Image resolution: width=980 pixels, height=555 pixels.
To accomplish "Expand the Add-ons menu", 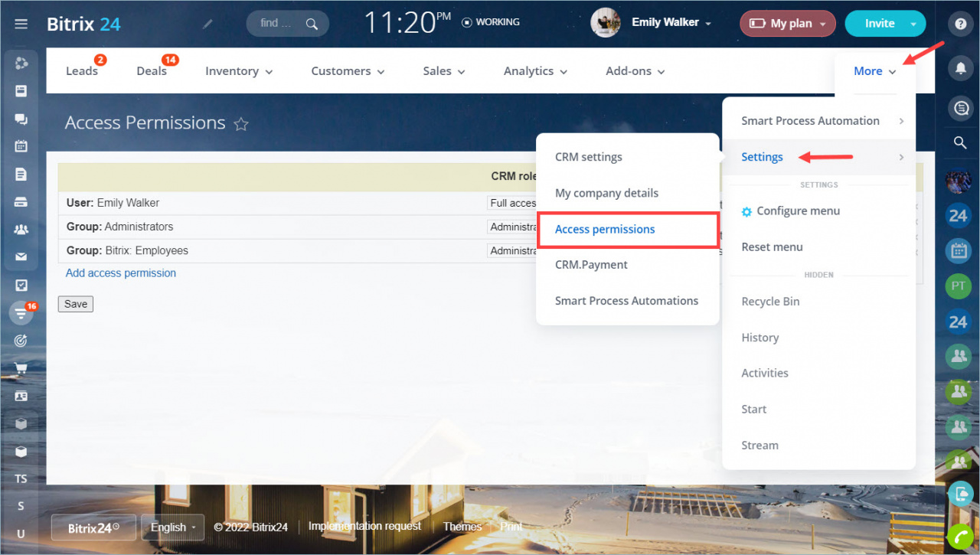I will tap(635, 71).
